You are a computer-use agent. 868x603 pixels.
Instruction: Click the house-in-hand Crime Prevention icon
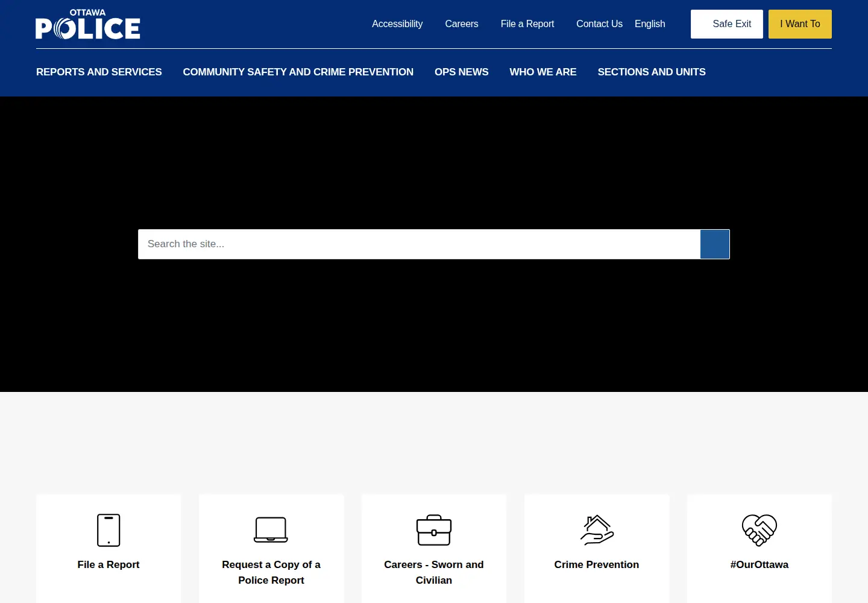(x=597, y=530)
